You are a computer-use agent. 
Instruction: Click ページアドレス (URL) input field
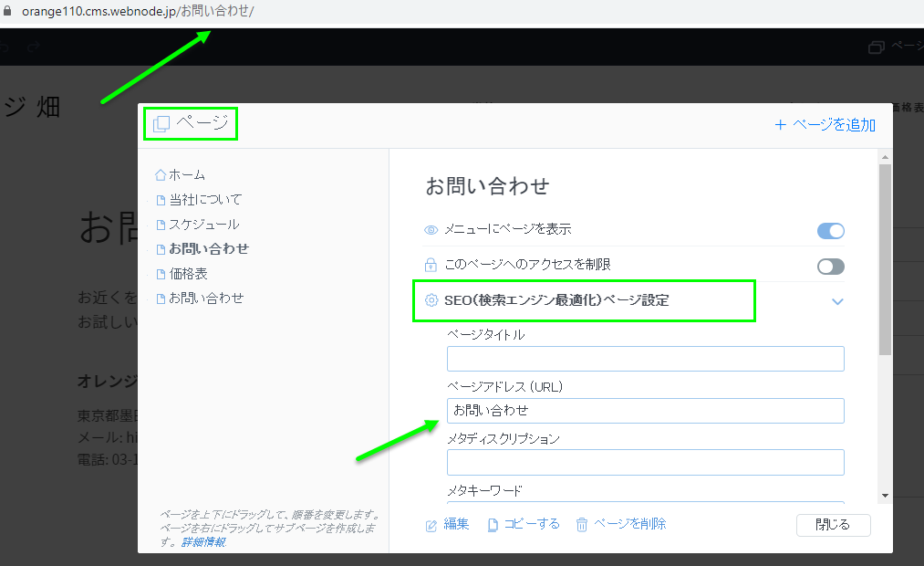point(645,411)
